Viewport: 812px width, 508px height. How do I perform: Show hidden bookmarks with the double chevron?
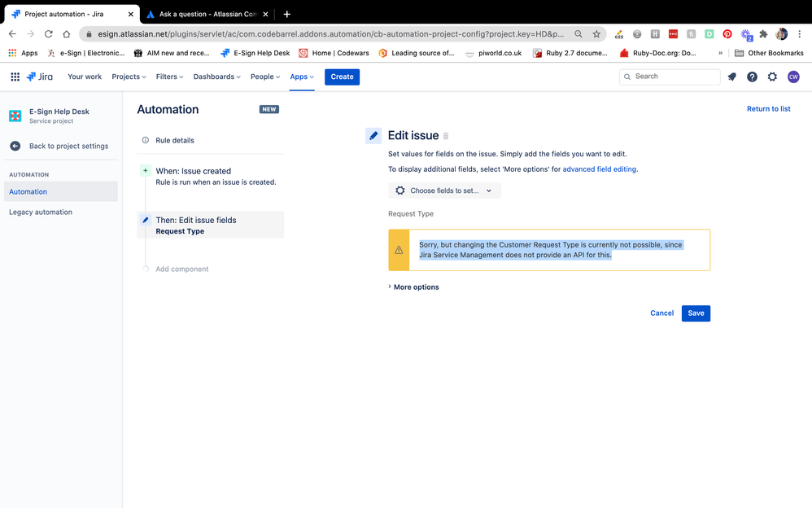click(x=720, y=53)
